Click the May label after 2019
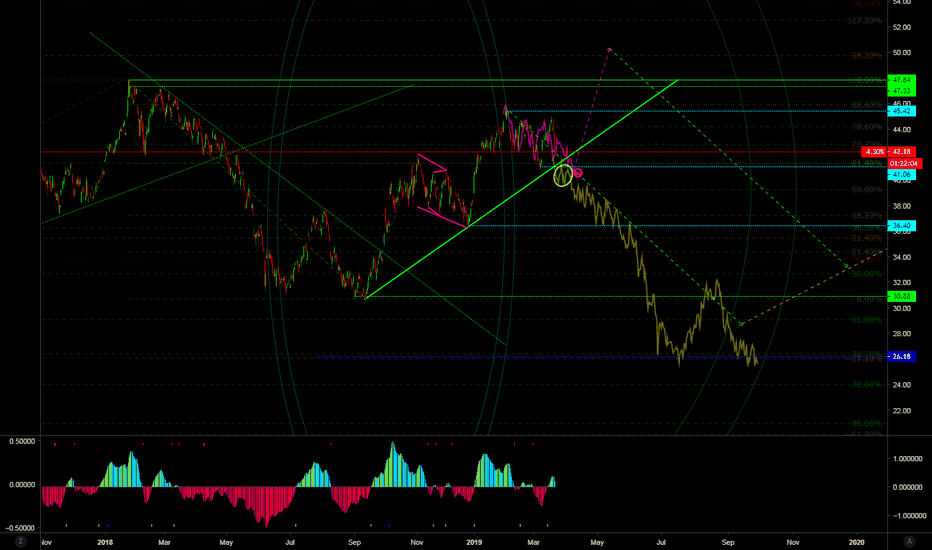 [597, 542]
